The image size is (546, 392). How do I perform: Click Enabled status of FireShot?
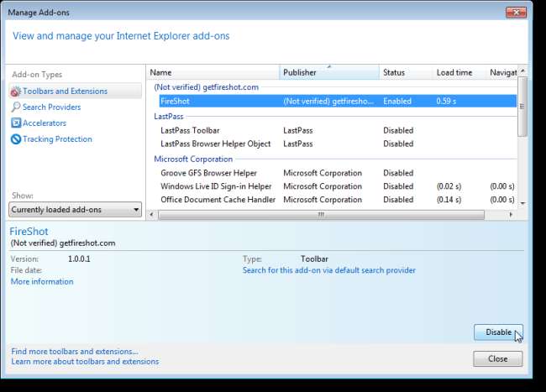click(x=397, y=102)
